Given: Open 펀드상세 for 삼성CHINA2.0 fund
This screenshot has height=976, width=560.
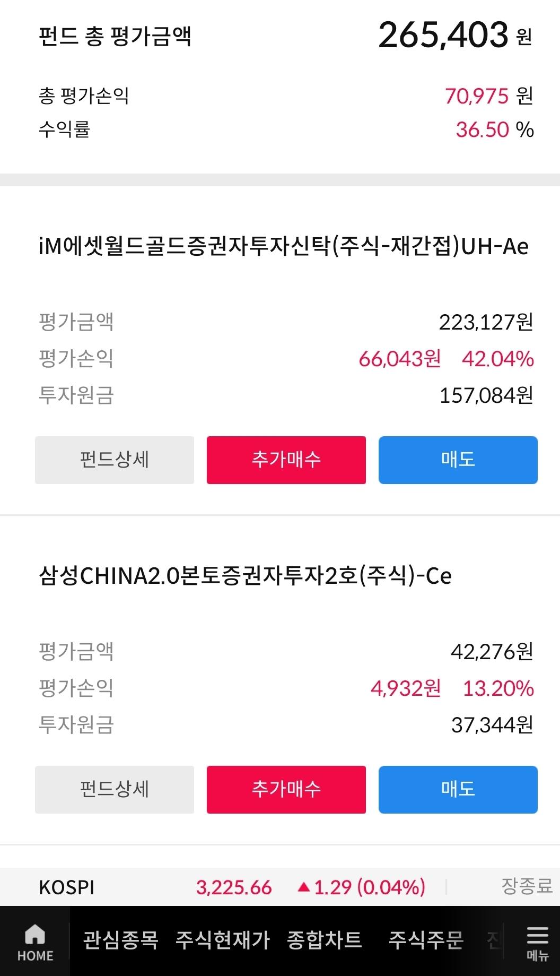Looking at the screenshot, I should (115, 789).
